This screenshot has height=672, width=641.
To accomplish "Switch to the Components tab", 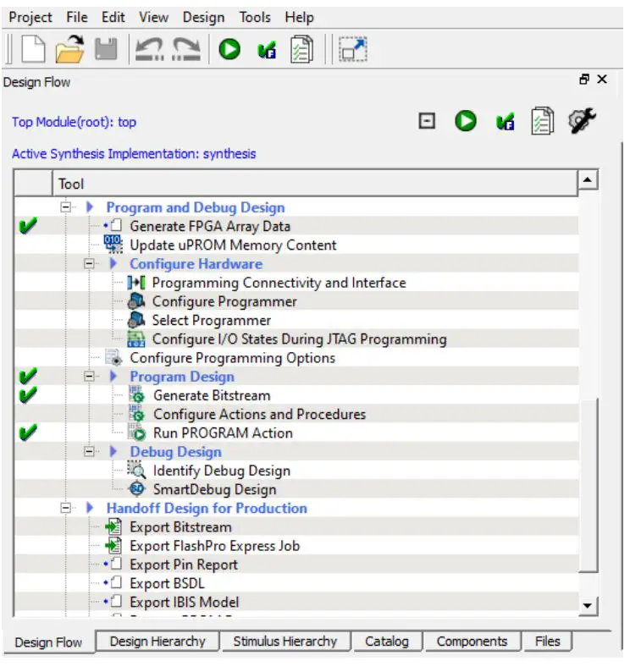I will click(x=472, y=642).
